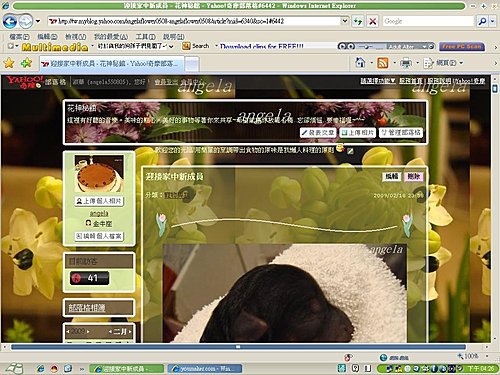Click the Google search box
This screenshot has height=375, width=500.
tap(428, 21)
